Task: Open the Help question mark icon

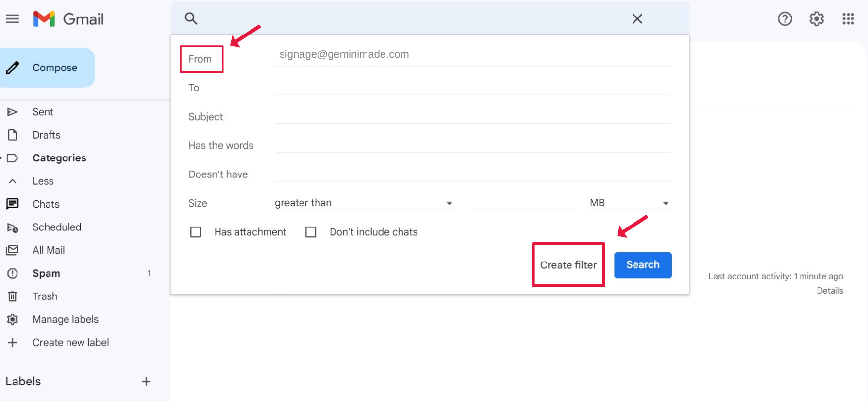Action: [785, 19]
